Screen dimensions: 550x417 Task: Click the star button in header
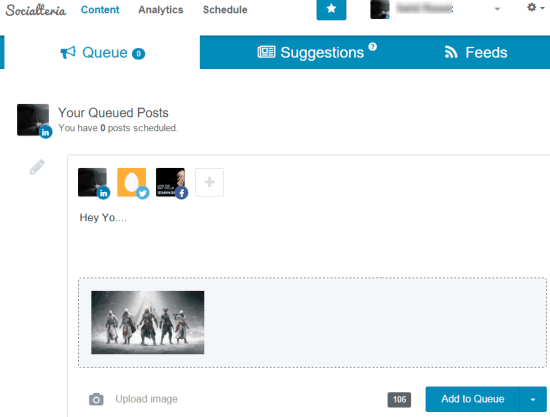(x=331, y=9)
